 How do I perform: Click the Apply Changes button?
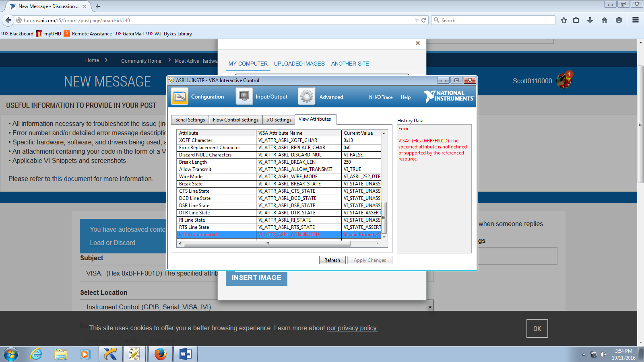[x=370, y=260]
